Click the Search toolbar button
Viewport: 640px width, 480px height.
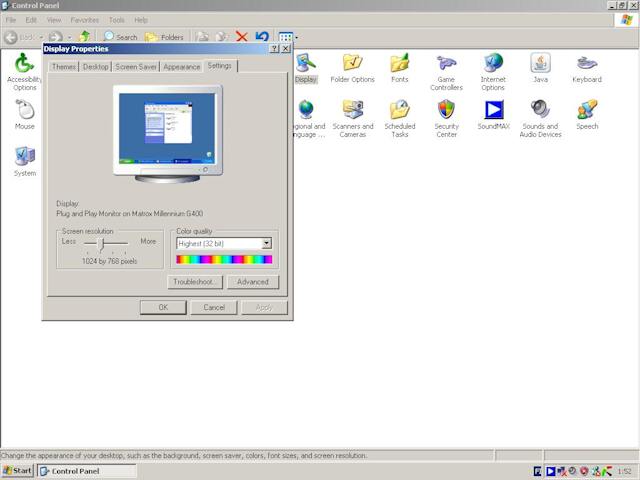[120, 37]
